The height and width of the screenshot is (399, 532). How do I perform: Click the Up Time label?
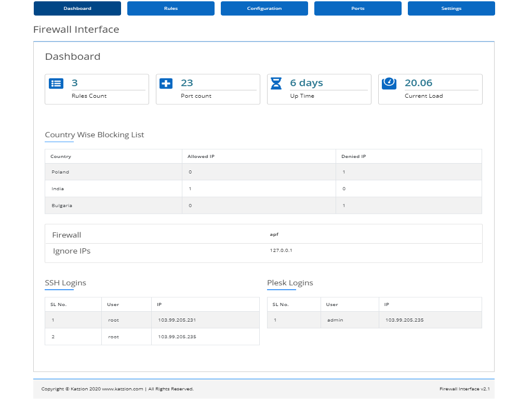click(x=302, y=96)
